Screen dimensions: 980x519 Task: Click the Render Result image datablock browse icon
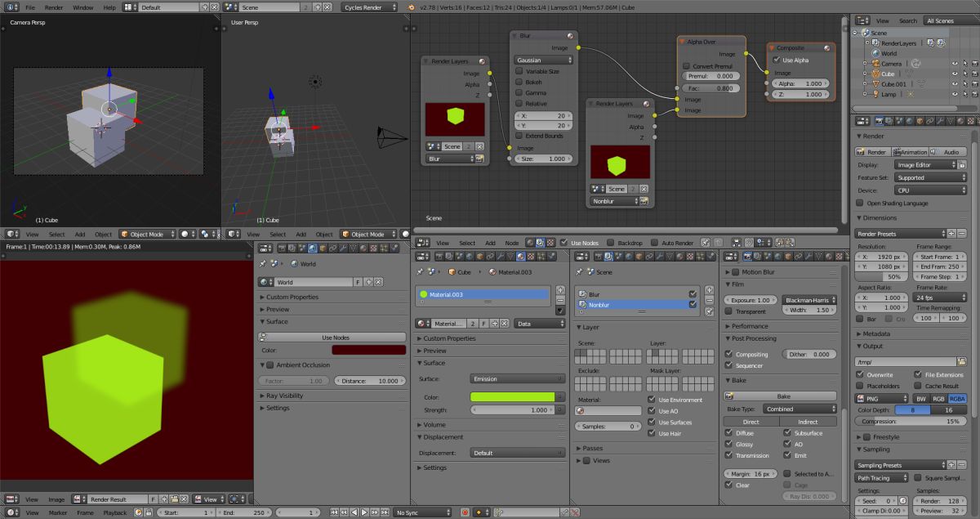79,499
